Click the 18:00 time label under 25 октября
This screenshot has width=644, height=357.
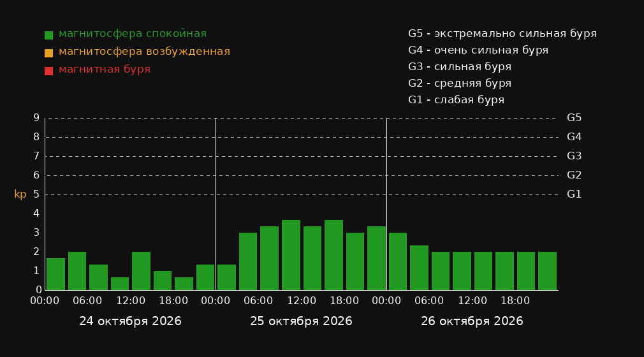click(344, 301)
